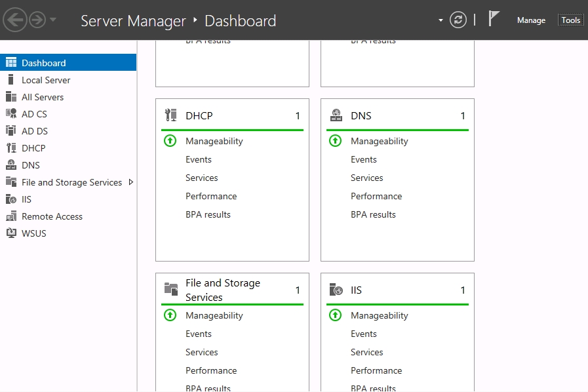The height and width of the screenshot is (392, 588).
Task: Select WSUS in the sidebar
Action: pos(34,233)
